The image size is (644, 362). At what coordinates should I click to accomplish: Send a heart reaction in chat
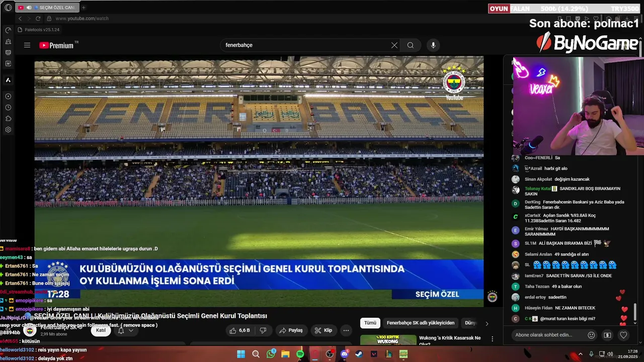click(623, 335)
